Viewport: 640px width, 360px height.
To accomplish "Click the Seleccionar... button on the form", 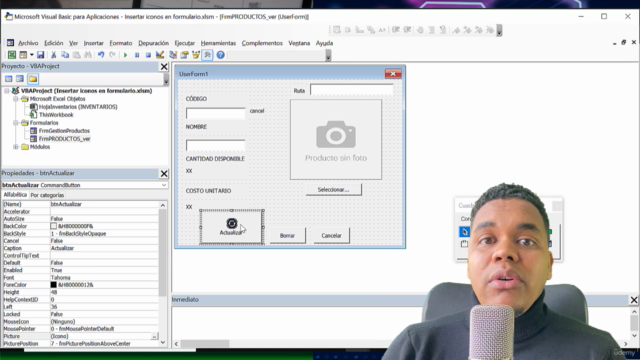I will pyautogui.click(x=333, y=189).
